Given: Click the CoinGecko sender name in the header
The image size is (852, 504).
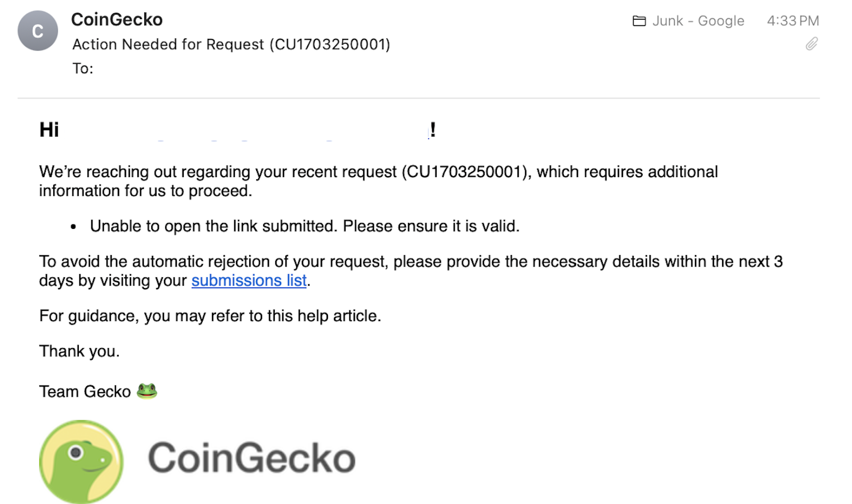Looking at the screenshot, I should [x=117, y=20].
